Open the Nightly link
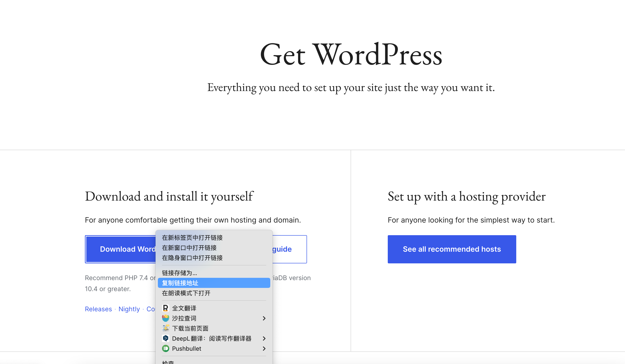Viewport: 625px width, 364px height. (129, 309)
